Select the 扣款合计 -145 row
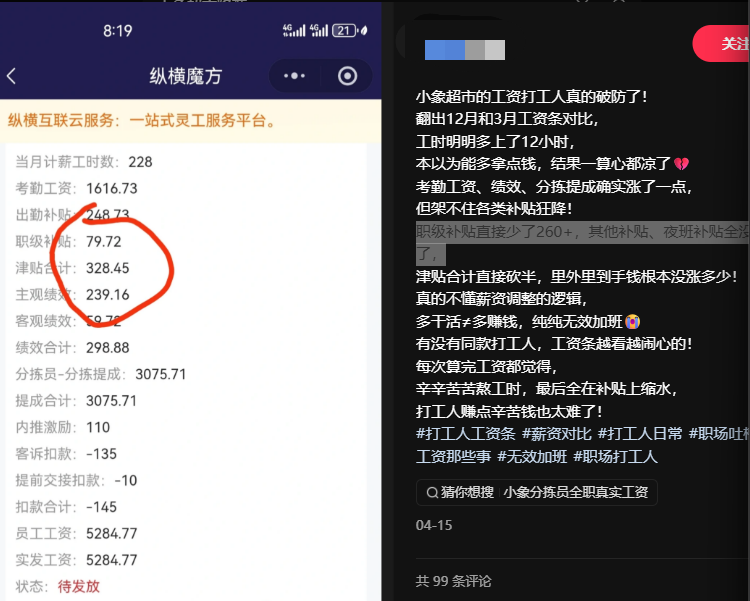The width and height of the screenshot is (750, 601). pos(66,507)
